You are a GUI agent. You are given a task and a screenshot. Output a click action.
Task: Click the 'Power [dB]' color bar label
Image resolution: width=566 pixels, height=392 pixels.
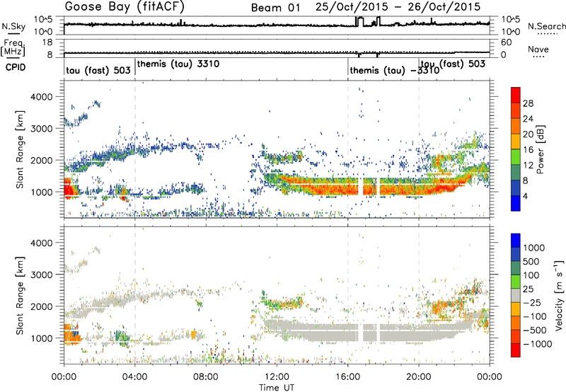pos(540,149)
